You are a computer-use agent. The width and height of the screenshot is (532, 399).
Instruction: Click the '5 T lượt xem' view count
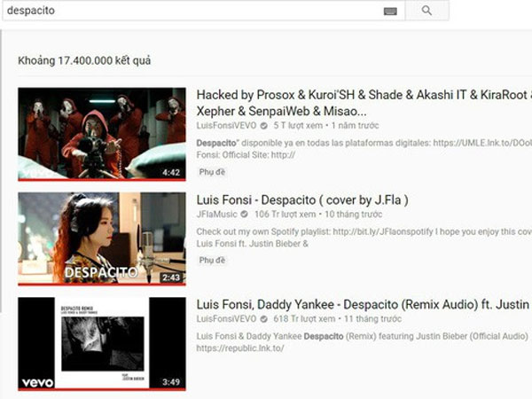click(x=298, y=126)
